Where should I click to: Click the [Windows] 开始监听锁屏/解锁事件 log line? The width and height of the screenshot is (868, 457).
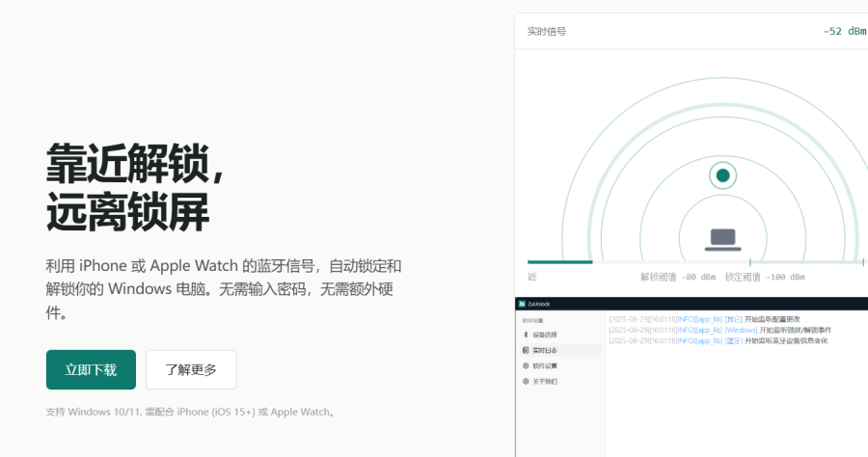coord(719,330)
